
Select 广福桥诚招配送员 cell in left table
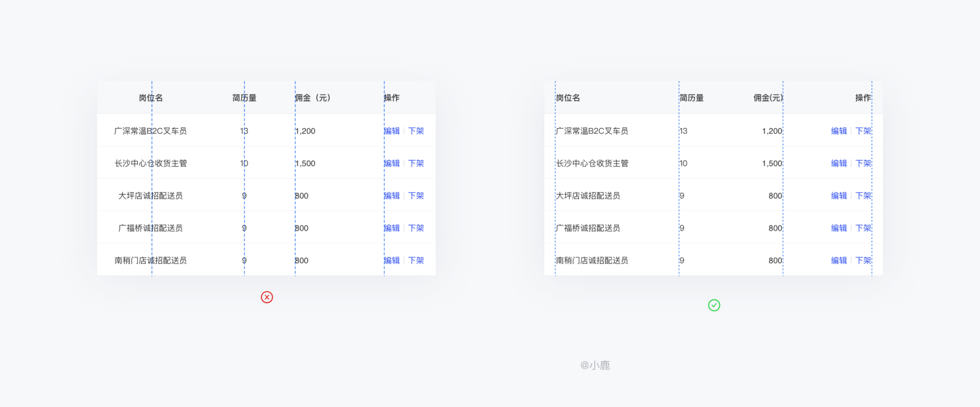point(151,228)
